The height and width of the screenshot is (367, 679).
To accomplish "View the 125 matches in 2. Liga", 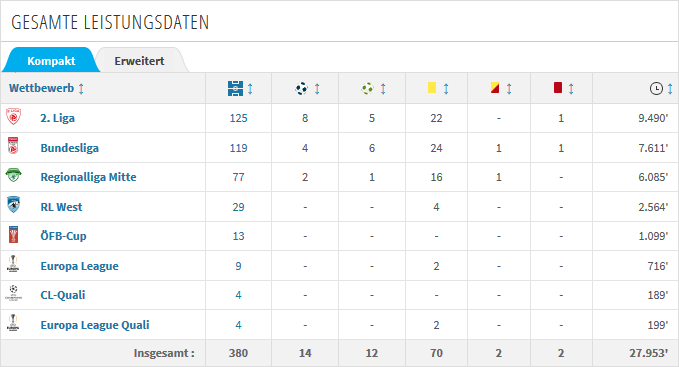I will point(238,118).
